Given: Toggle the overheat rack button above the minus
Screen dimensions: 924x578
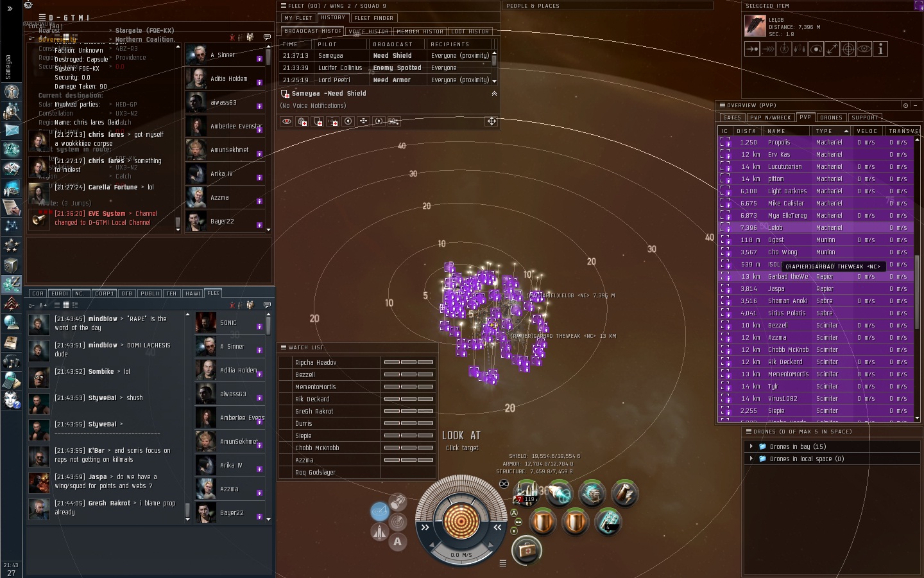Looking at the screenshot, I should (514, 513).
